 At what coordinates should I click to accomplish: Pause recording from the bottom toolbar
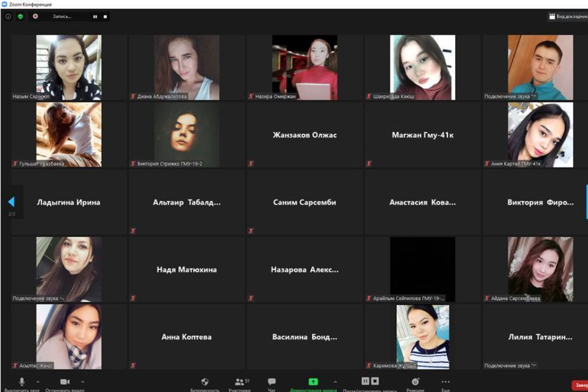coord(365,381)
